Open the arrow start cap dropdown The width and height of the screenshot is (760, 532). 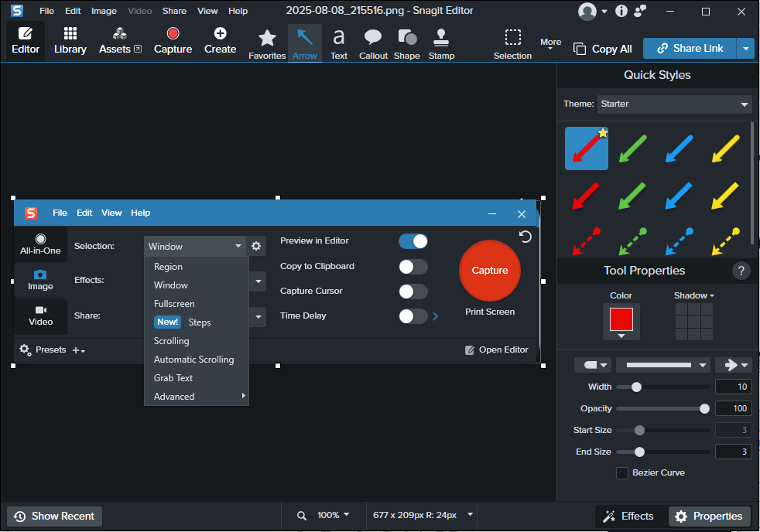point(592,365)
